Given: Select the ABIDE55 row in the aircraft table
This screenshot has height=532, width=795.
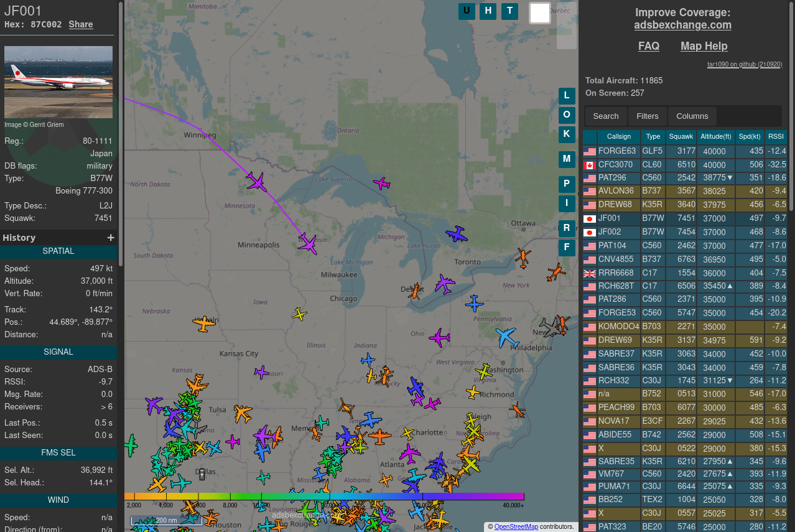Looking at the screenshot, I should [x=685, y=435].
